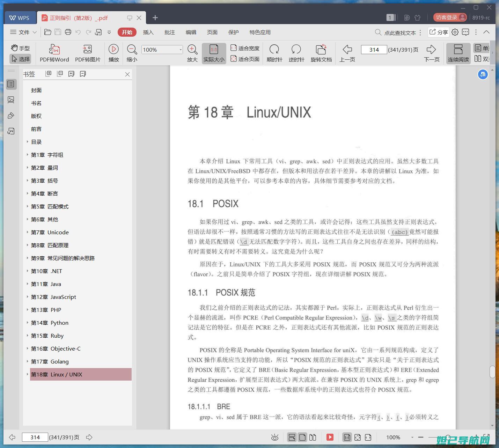Switch to 插入 ribbon tab

[148, 32]
